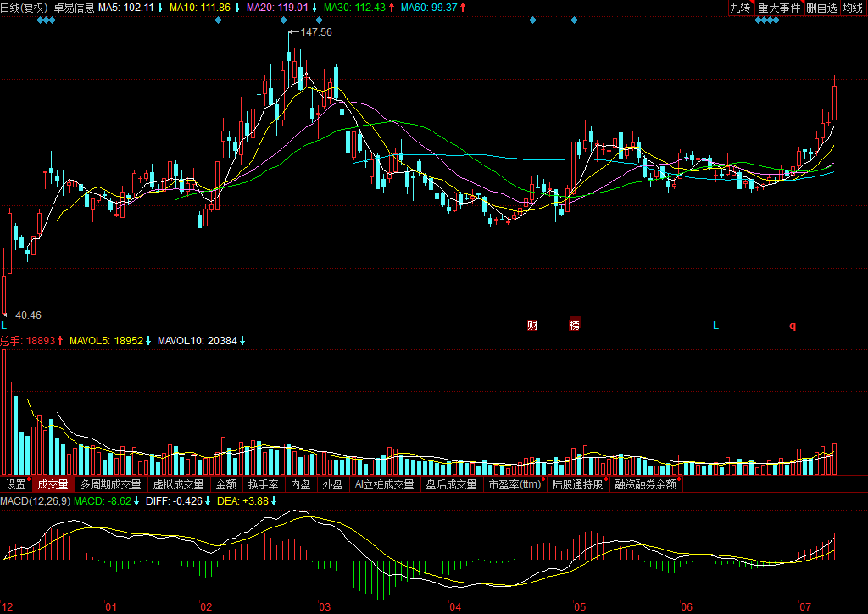Click the blue diamond directly above 榜 marker
This screenshot has height=614, width=868.
pyautogui.click(x=576, y=20)
